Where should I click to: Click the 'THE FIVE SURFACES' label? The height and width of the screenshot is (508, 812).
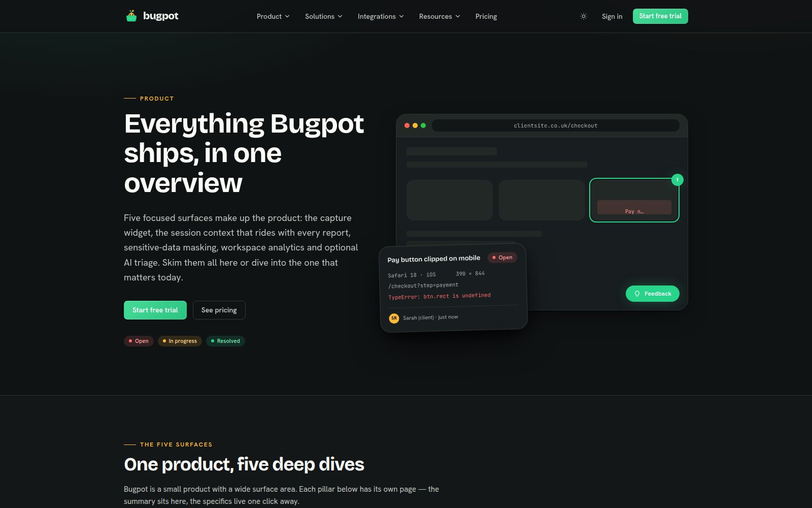176,444
